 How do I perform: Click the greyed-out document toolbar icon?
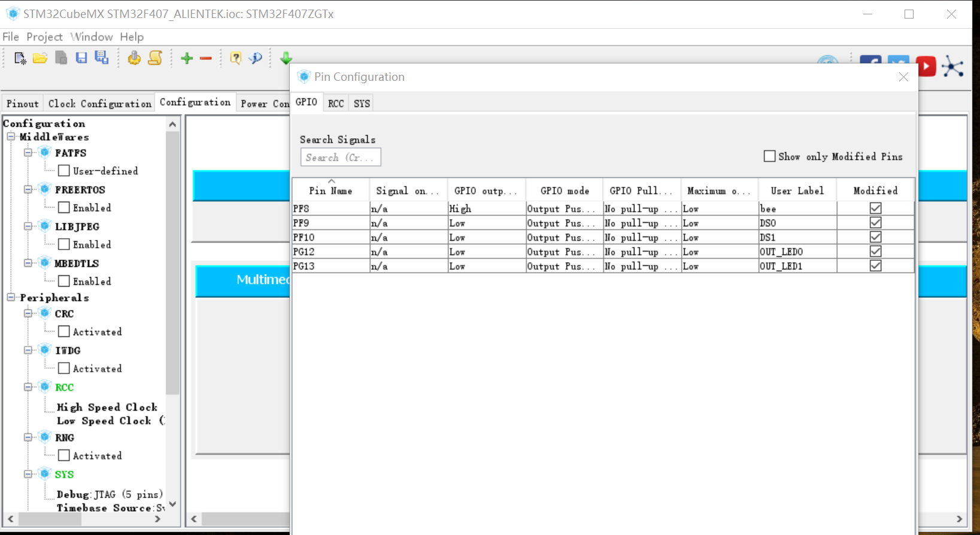(61, 58)
